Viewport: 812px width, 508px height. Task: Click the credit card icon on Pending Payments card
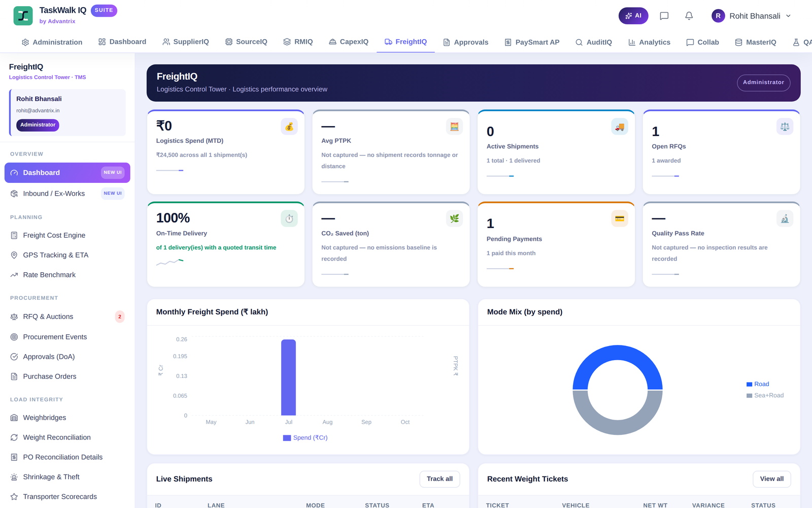pos(620,218)
